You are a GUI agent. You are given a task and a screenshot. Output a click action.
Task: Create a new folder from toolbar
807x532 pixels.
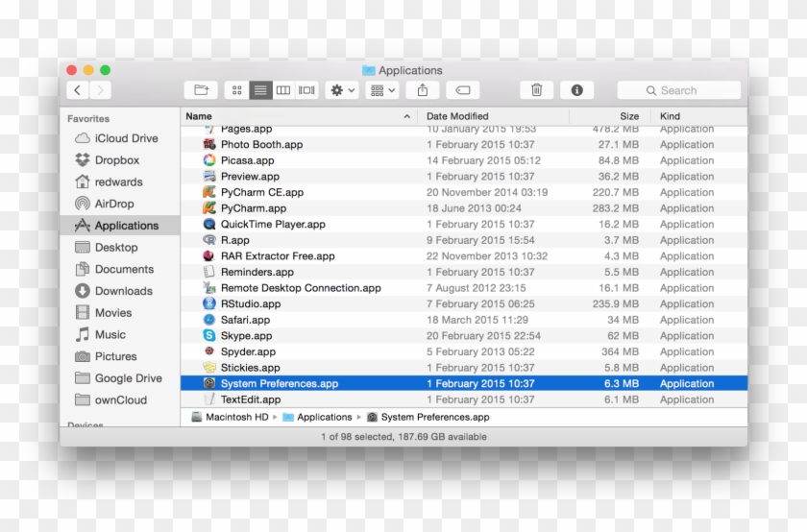point(201,90)
